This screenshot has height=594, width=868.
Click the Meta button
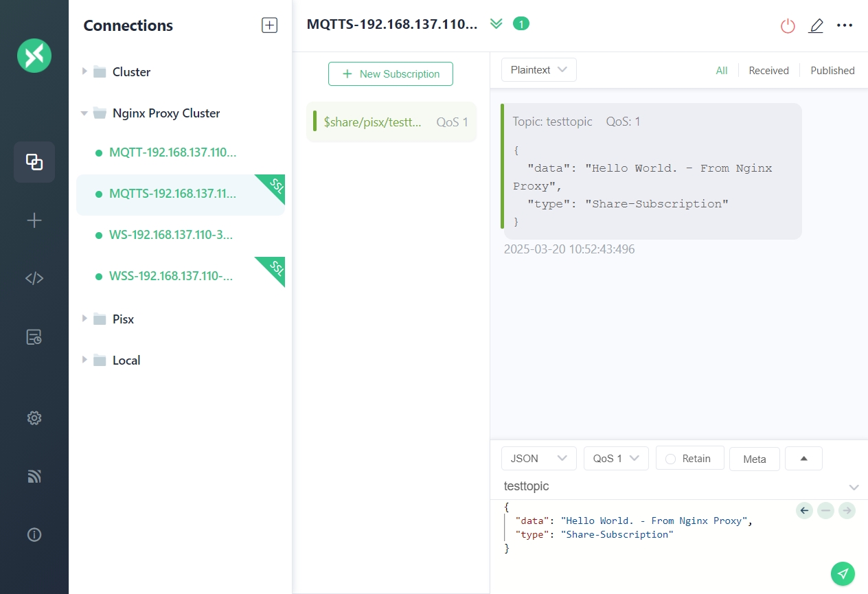[x=754, y=459]
